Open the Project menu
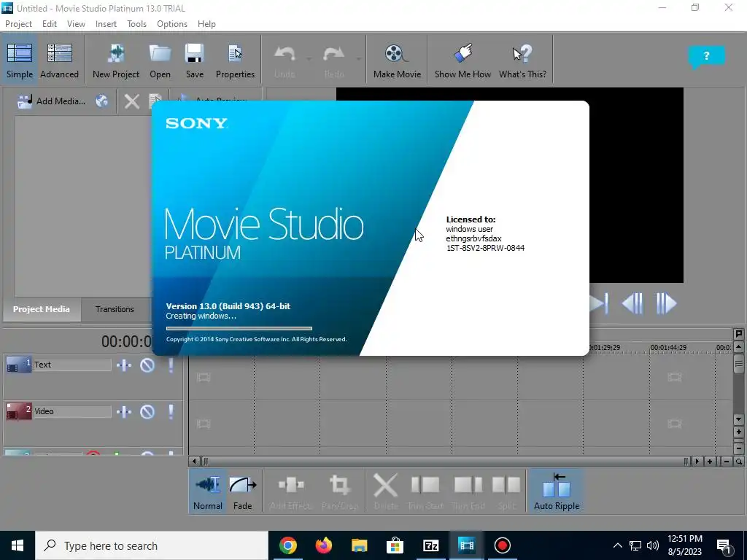 coord(18,24)
